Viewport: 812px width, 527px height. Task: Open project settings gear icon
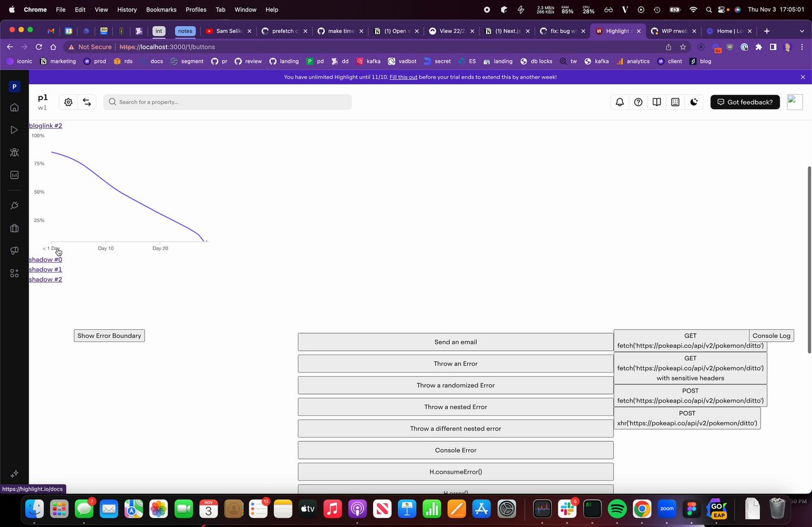point(69,102)
